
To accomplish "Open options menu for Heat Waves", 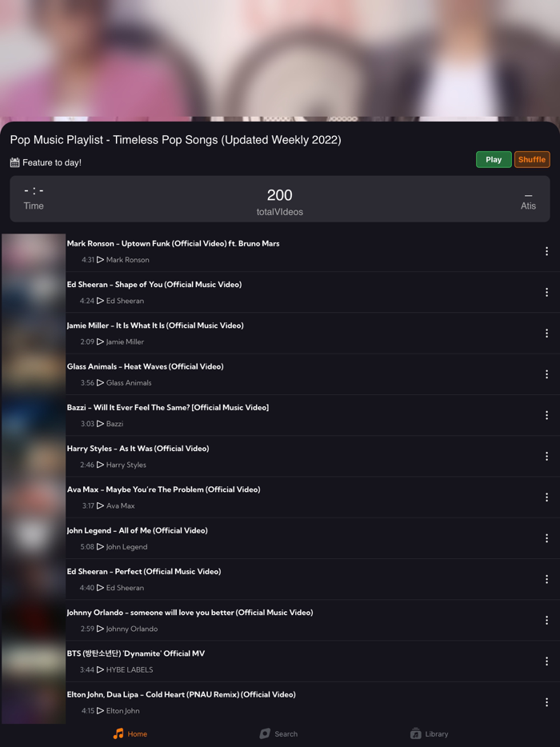I will click(548, 373).
